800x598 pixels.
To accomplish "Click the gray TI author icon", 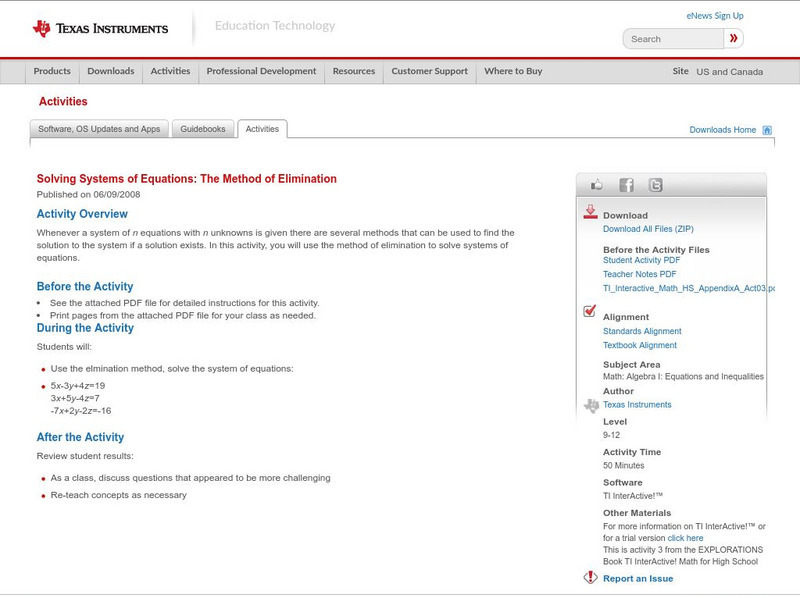I will 591,406.
